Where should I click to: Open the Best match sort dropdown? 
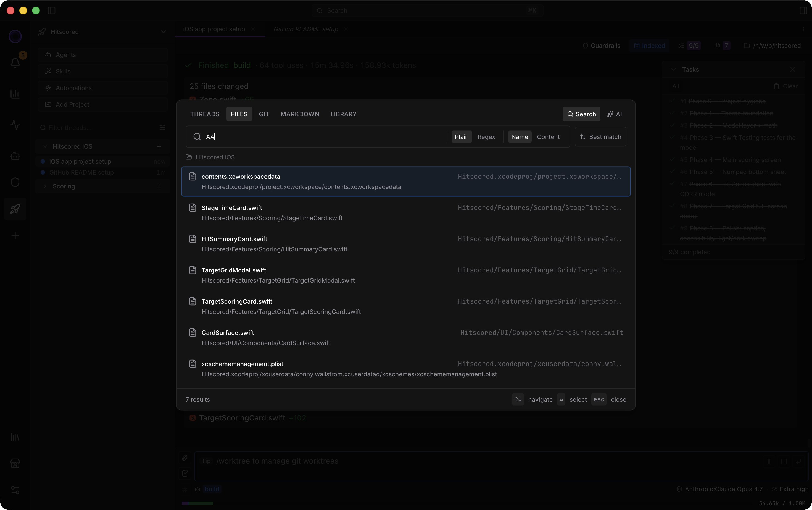(600, 136)
